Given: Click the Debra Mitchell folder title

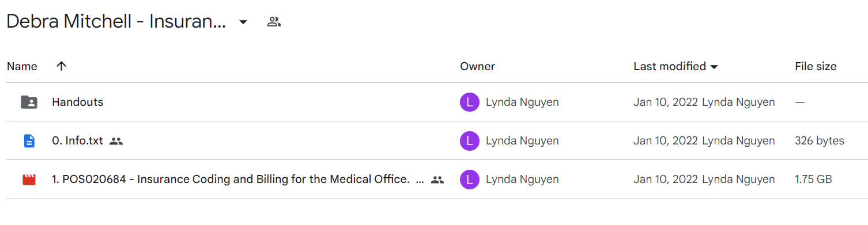Looking at the screenshot, I should point(116,22).
